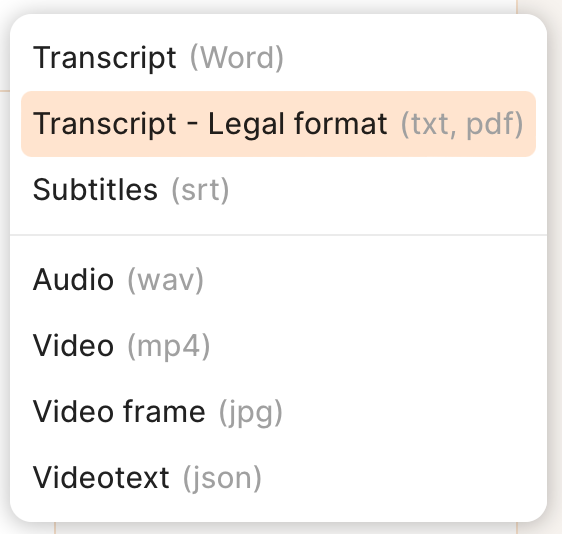This screenshot has width=562, height=534.
Task: Export Video frame as jpg
Action: click(x=278, y=412)
